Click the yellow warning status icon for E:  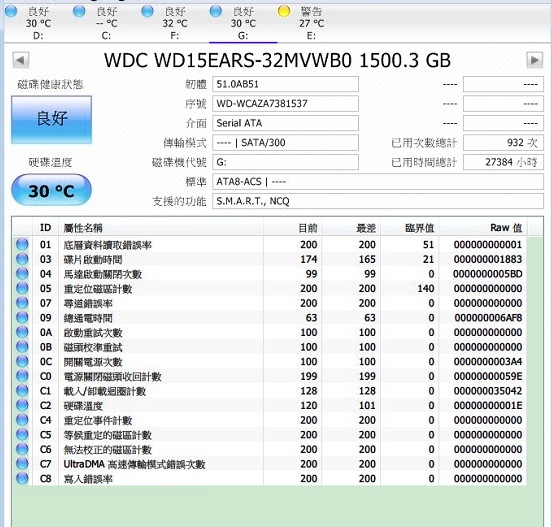284,11
